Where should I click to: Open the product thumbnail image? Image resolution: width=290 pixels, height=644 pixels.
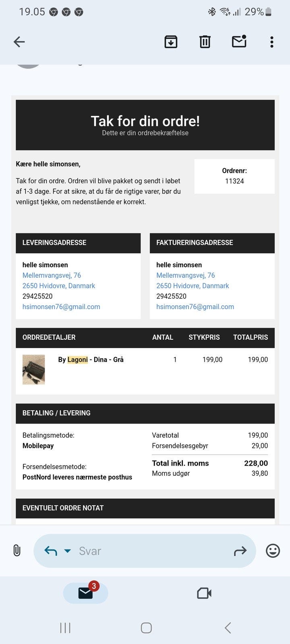click(34, 369)
